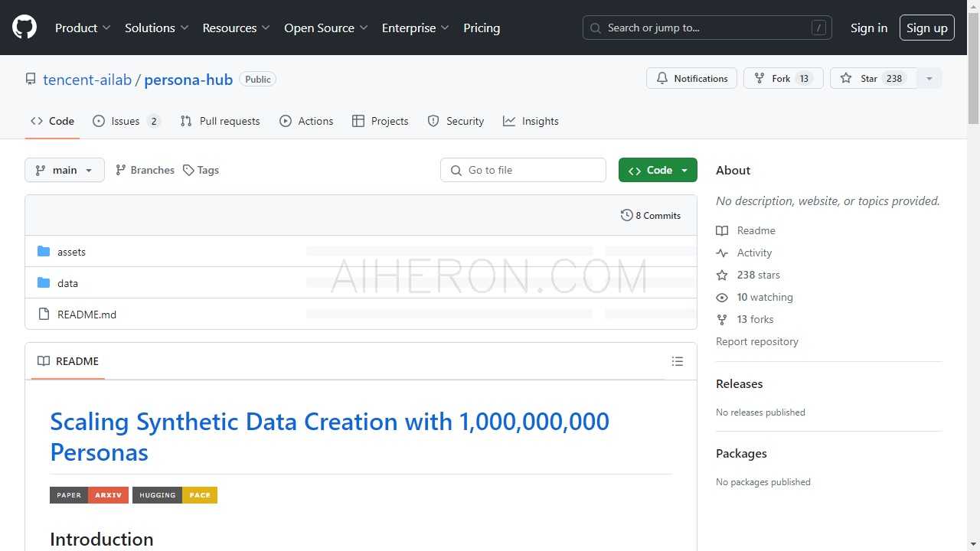Fork the repository
This screenshot has height=551, width=980.
pos(783,78)
